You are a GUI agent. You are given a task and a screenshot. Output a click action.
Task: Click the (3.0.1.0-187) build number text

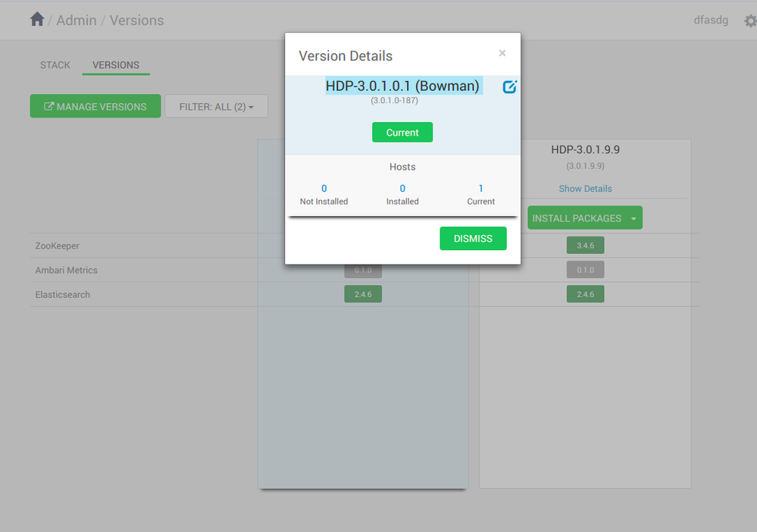tap(395, 101)
